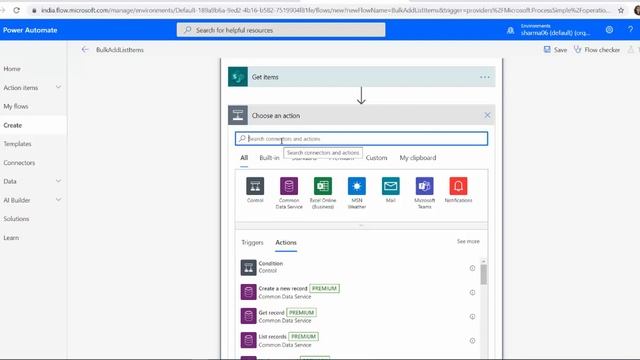Open the My clipboard tab

[x=418, y=158]
